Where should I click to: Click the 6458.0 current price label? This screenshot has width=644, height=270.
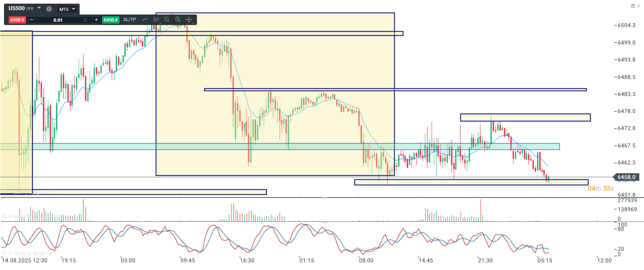pos(626,177)
